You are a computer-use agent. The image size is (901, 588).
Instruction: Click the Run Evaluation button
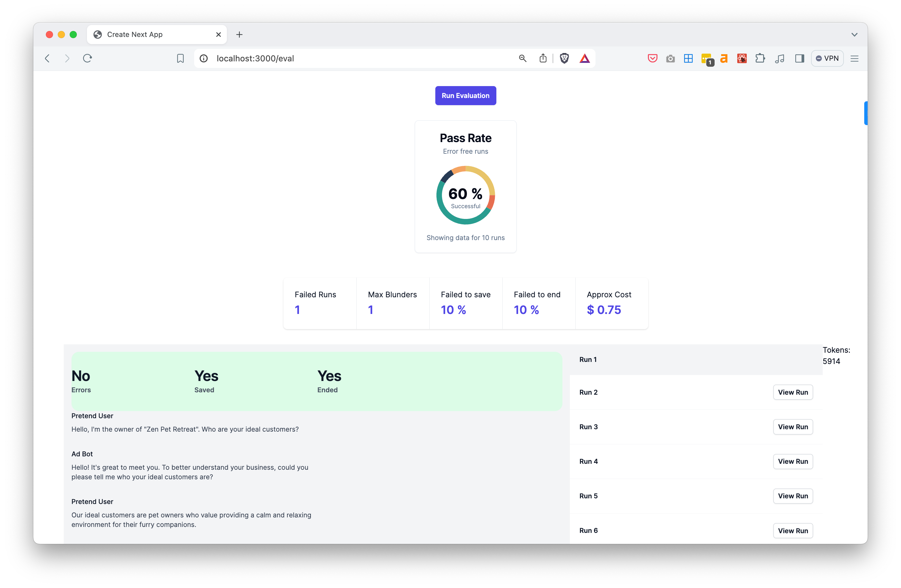[x=465, y=95]
